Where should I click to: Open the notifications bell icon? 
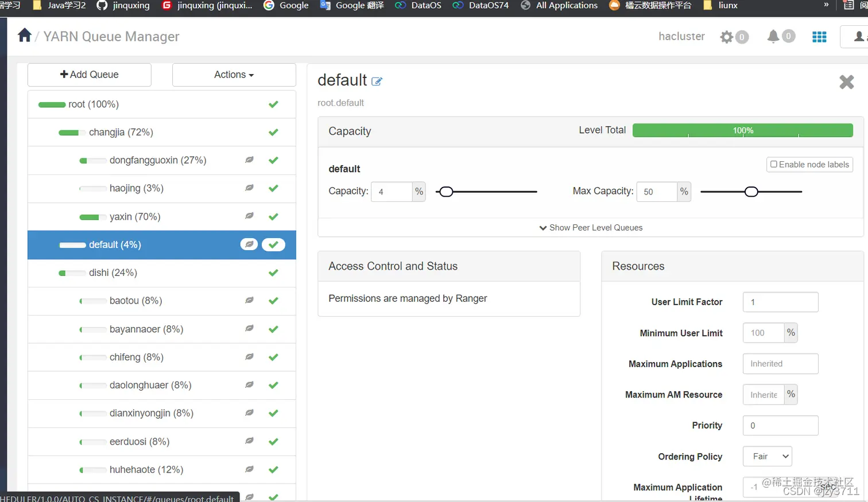pyautogui.click(x=773, y=36)
